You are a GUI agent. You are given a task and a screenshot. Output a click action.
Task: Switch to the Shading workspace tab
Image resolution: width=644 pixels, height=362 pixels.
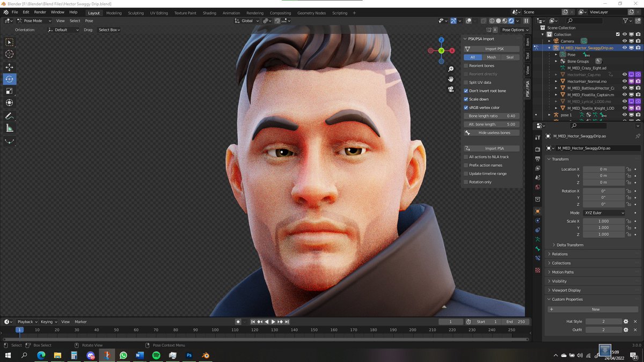209,13
